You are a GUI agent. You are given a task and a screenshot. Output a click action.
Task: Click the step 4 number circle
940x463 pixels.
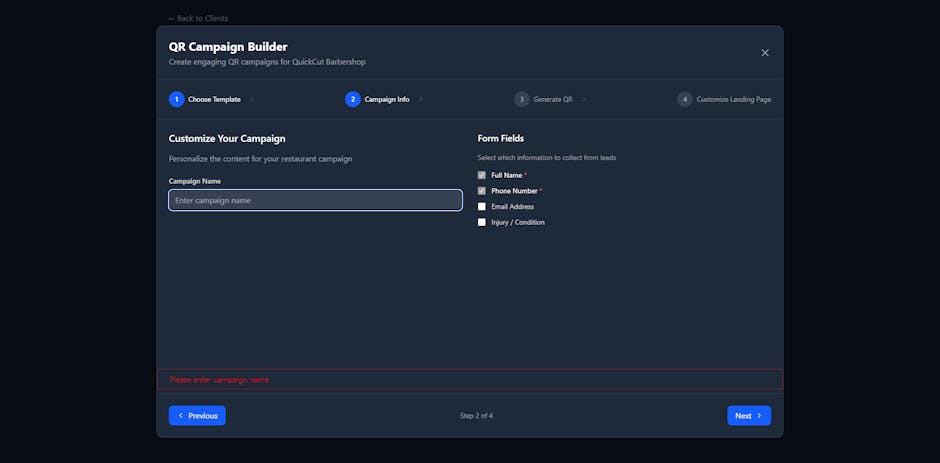coord(685,99)
